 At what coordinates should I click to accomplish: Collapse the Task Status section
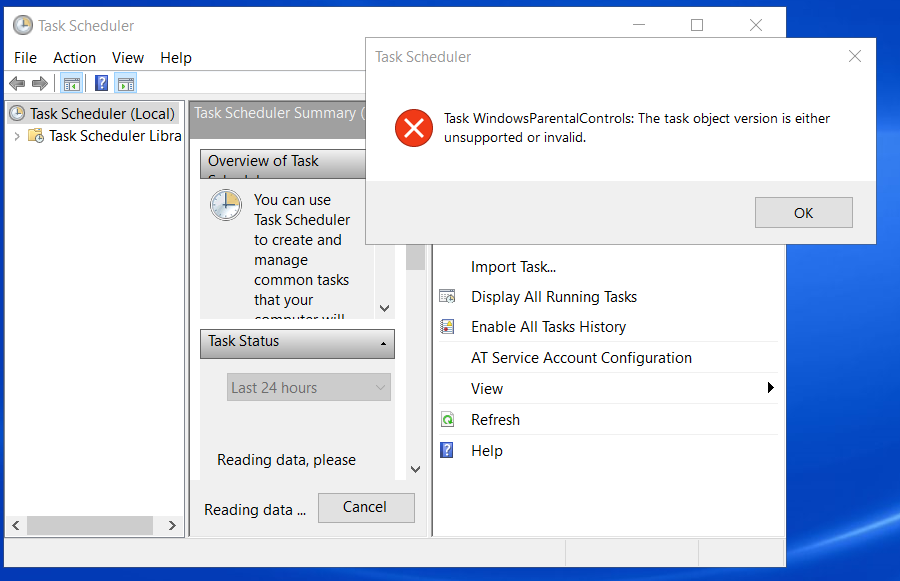(383, 343)
